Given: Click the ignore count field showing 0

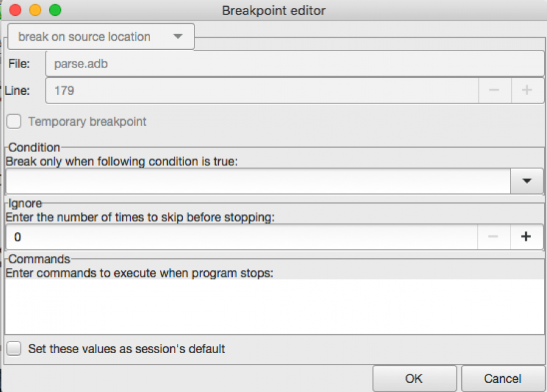Looking at the screenshot, I should point(241,237).
